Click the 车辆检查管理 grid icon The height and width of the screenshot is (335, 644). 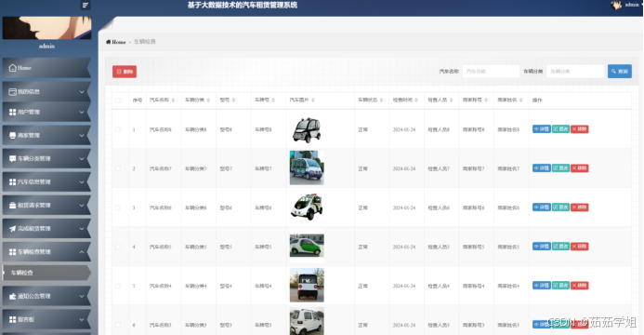(x=13, y=252)
